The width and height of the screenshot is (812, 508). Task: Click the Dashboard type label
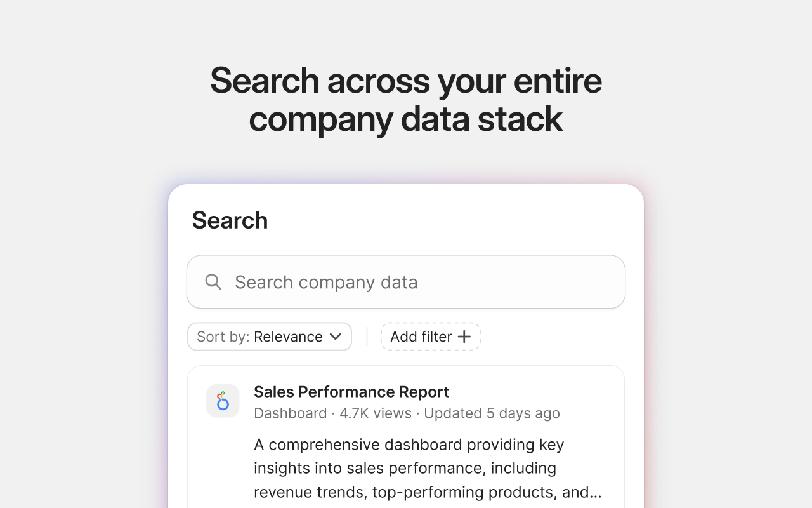[x=290, y=413]
